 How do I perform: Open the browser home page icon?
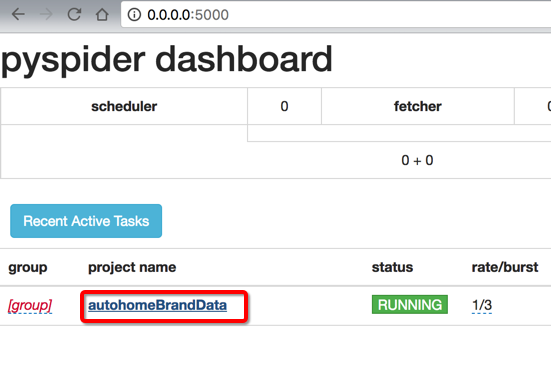[102, 14]
